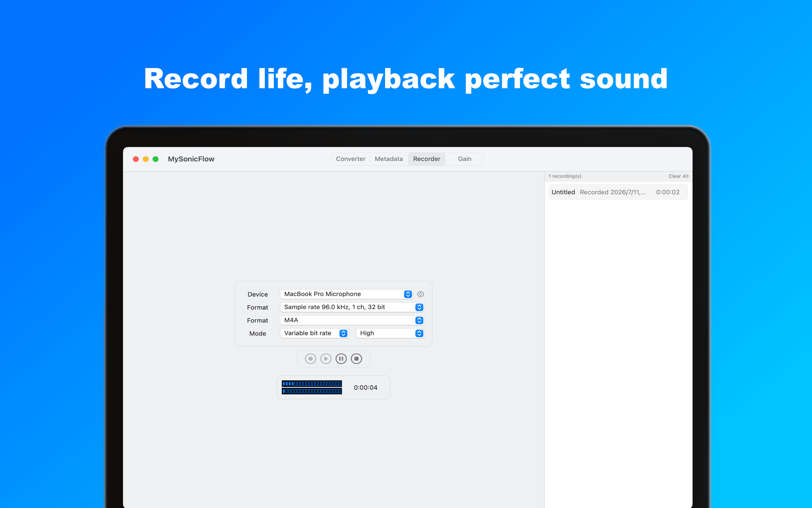This screenshot has width=812, height=508.
Task: Select the Untitled recording row
Action: (618, 192)
